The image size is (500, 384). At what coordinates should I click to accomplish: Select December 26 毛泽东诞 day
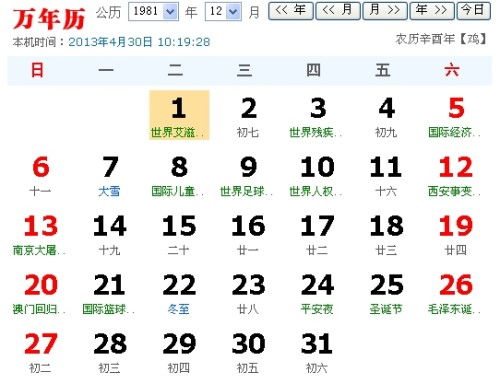point(456,294)
